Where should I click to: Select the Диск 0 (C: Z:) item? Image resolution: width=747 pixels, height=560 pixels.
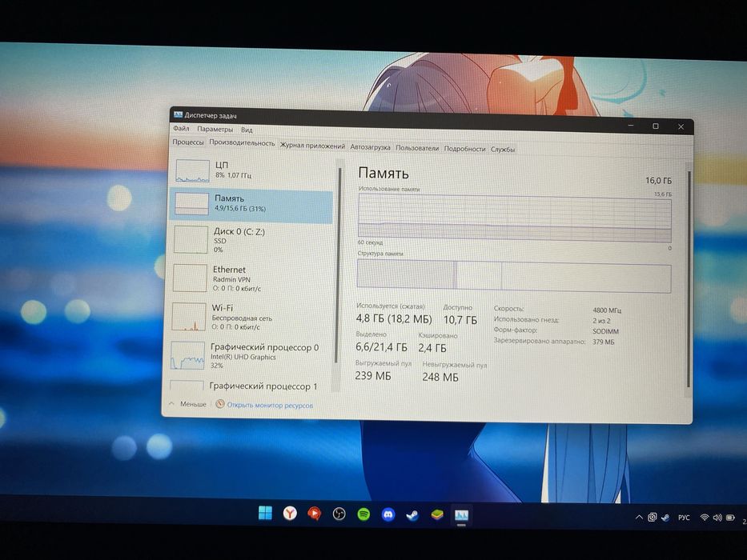[x=251, y=239]
